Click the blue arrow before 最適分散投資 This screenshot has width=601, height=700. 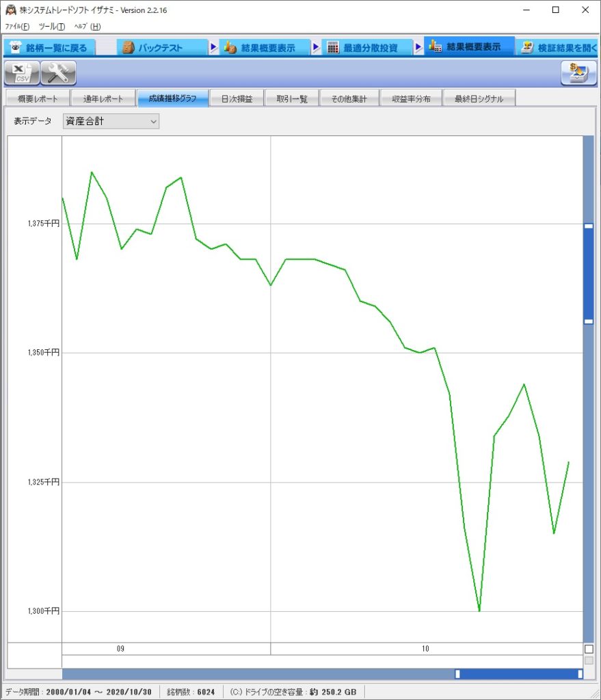[x=316, y=48]
